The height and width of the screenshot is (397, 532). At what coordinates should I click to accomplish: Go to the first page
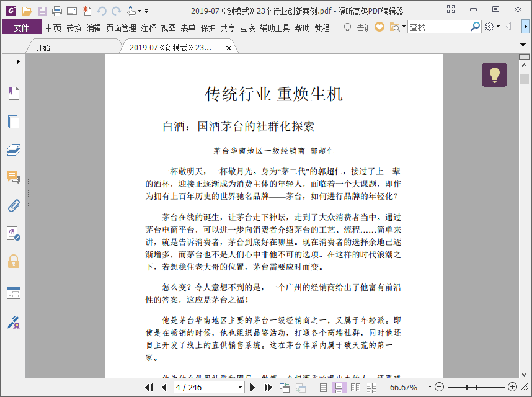click(x=149, y=387)
